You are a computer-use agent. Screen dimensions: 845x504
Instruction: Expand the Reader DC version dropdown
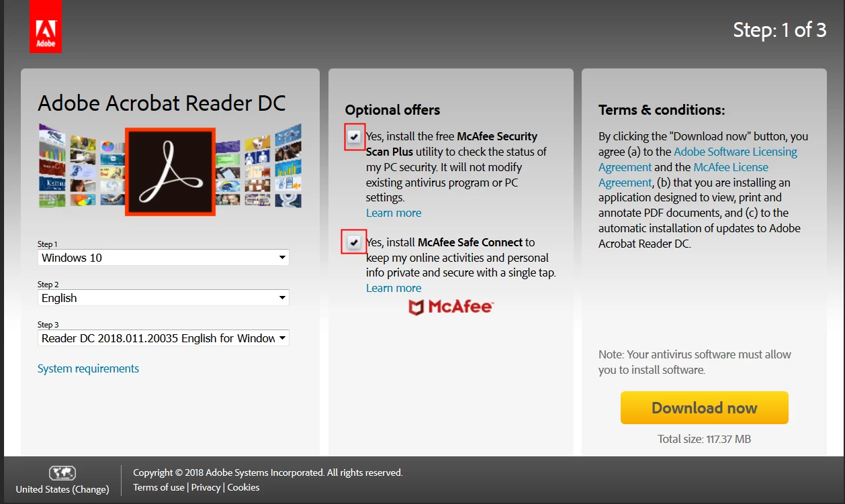[x=163, y=338]
